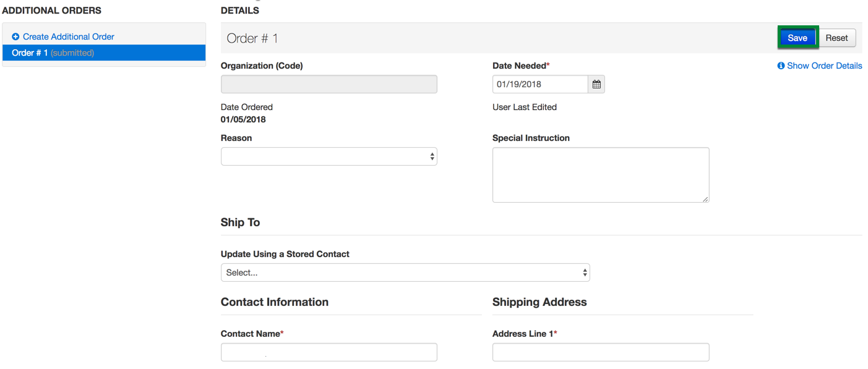Click the Organization (Code) field
Image resolution: width=868 pixels, height=369 pixels.
tap(329, 84)
